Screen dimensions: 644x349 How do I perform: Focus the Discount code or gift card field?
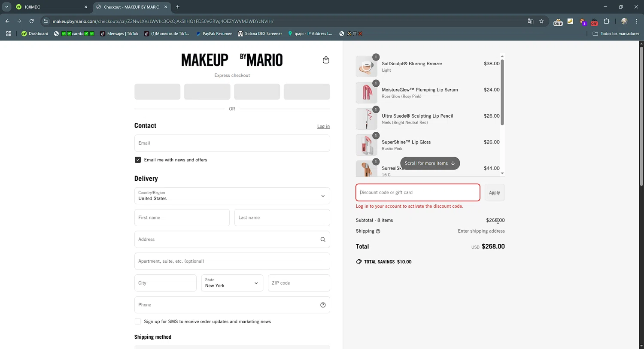click(418, 192)
